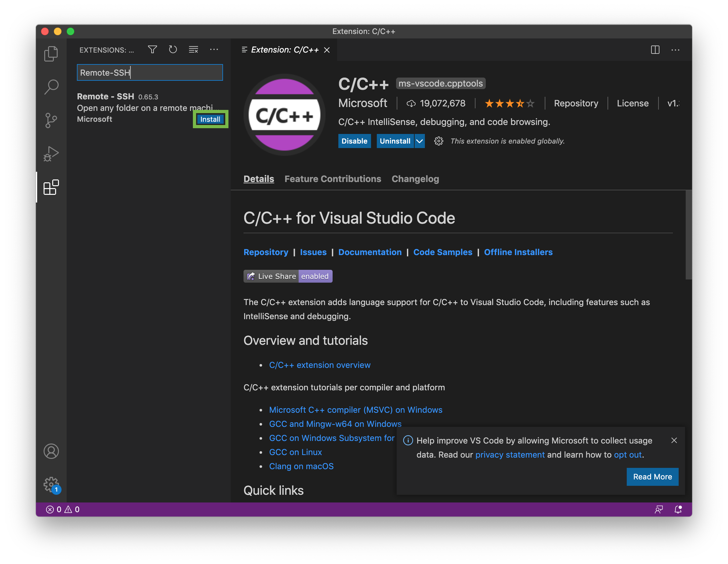This screenshot has height=564, width=728.
Task: Switch to Feature Contributions tab
Action: [x=333, y=179]
